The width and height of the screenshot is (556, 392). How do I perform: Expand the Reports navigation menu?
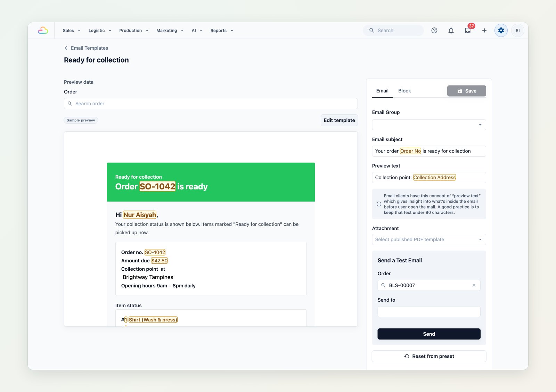coord(222,31)
